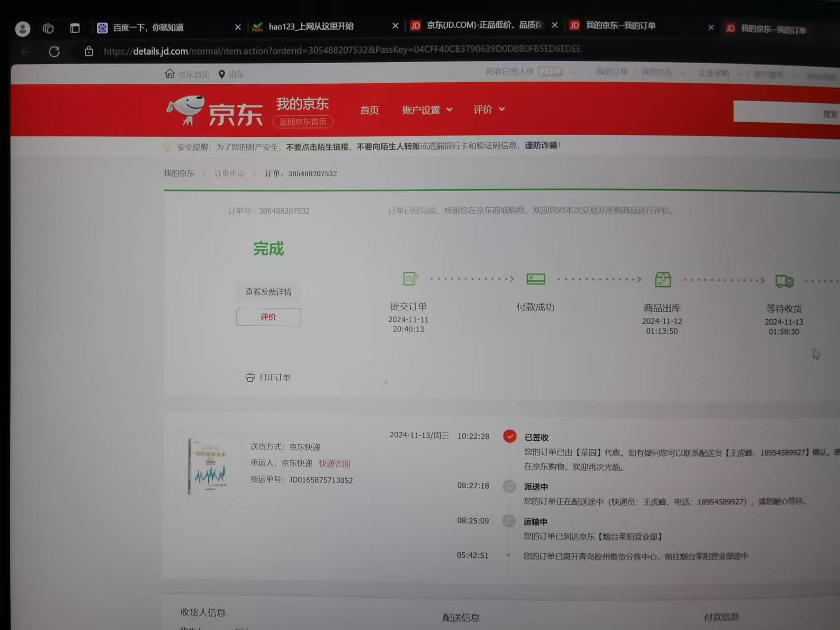The height and width of the screenshot is (630, 840).
Task: Open the browser workspaces icon
Action: 48,28
